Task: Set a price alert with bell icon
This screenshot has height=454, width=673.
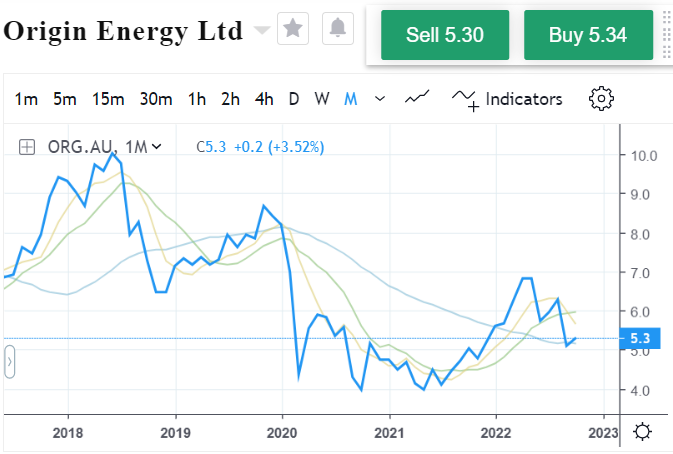Action: [x=338, y=29]
